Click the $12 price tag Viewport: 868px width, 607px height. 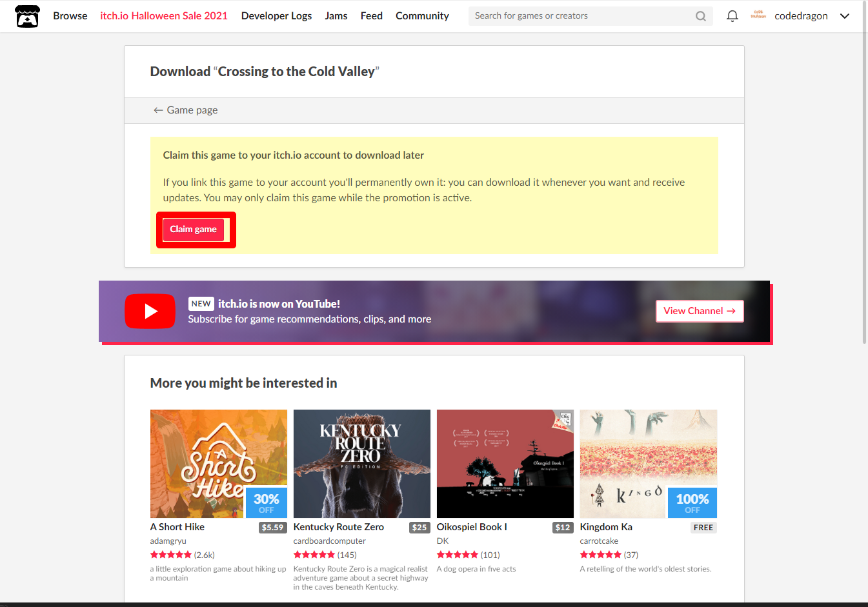563,528
